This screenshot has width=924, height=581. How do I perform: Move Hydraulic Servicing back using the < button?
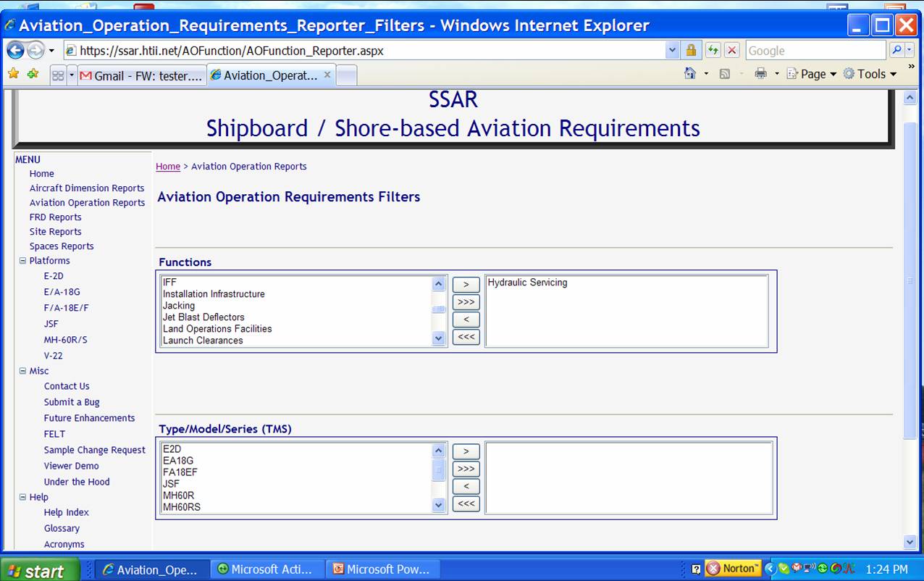click(466, 319)
